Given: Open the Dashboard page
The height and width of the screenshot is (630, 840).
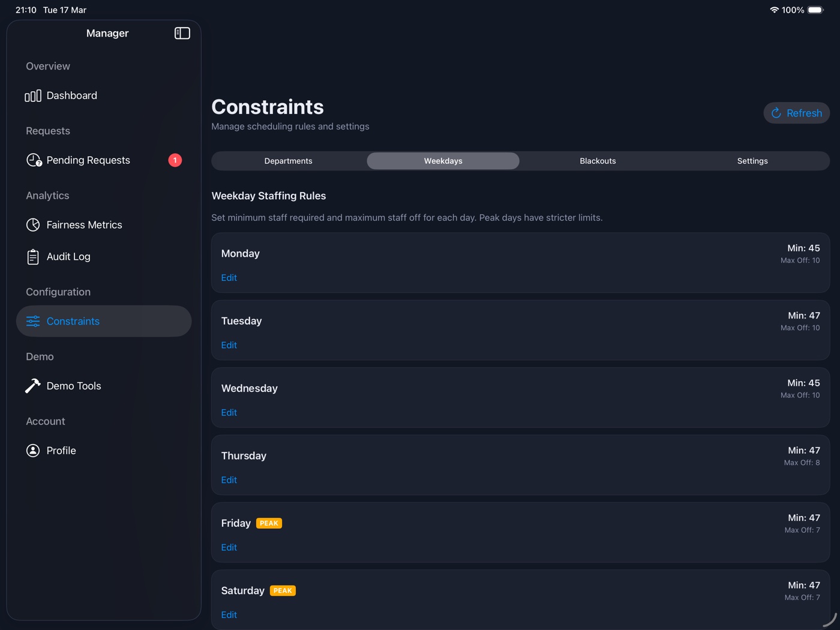Looking at the screenshot, I should [104, 96].
